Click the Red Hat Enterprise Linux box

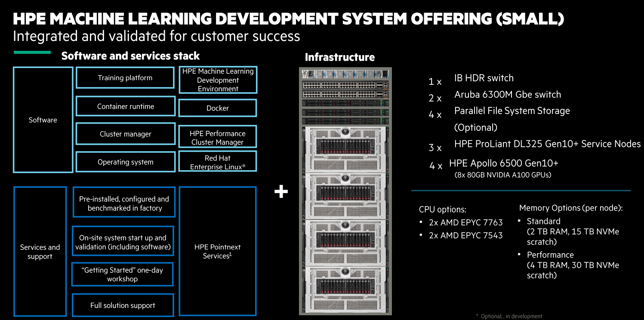coord(217,161)
